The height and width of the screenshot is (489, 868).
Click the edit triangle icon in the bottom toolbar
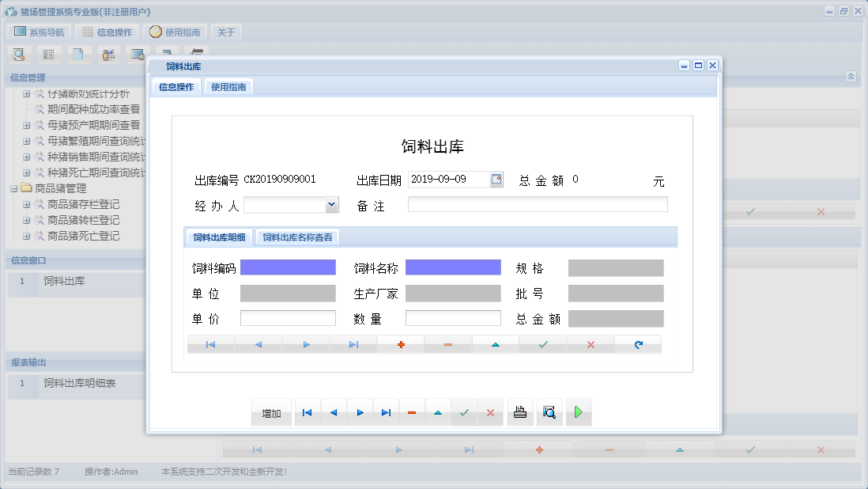438,412
